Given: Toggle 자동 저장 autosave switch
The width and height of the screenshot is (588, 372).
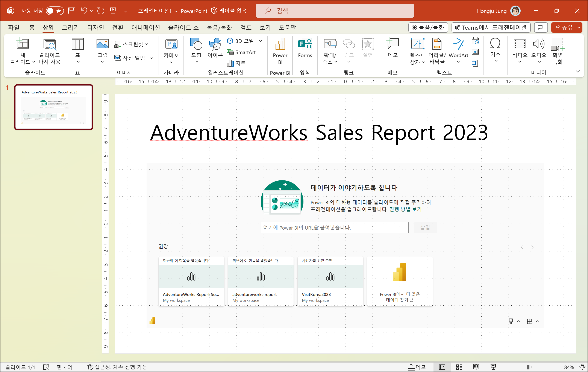Looking at the screenshot, I should point(55,11).
